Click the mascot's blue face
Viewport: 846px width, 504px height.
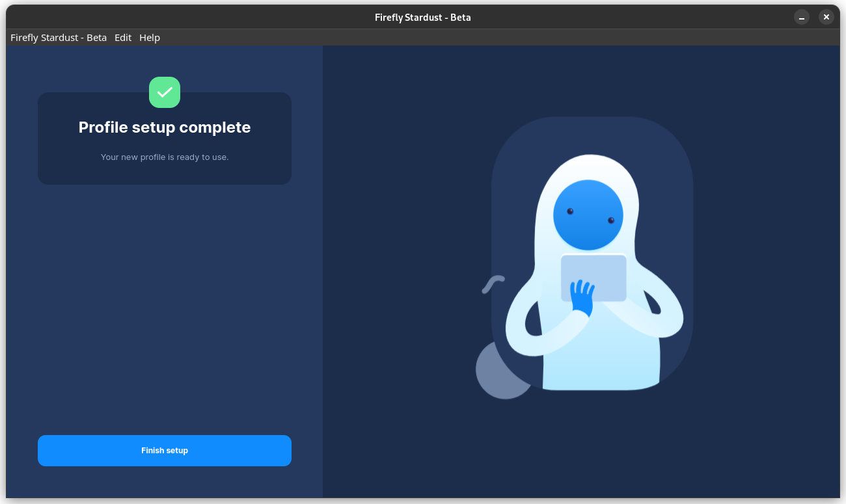coord(589,215)
